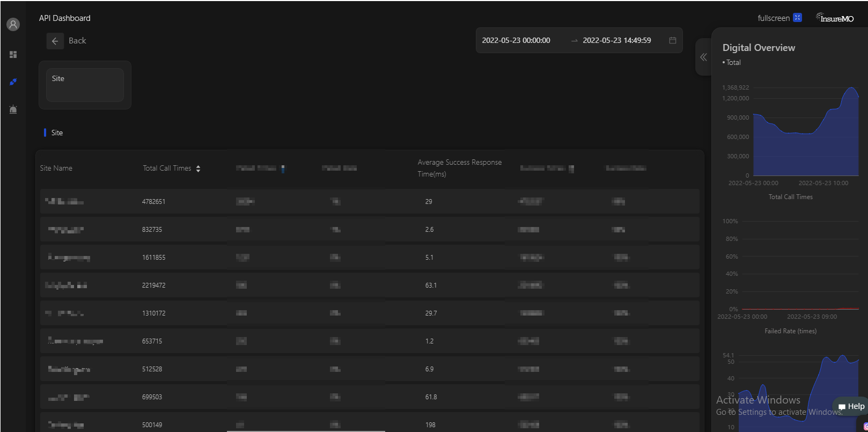The width and height of the screenshot is (868, 432).
Task: Sort by Total Call Times arrows
Action: (x=198, y=169)
